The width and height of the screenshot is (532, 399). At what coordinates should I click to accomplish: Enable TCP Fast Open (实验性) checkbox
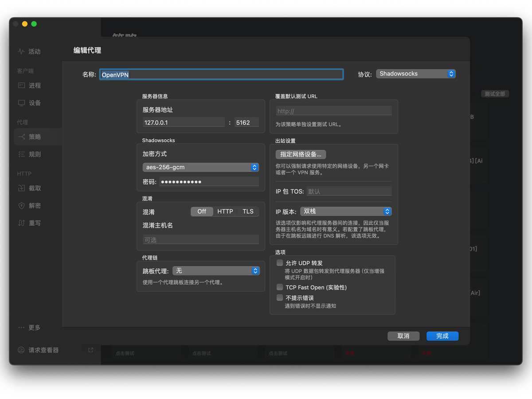click(280, 287)
